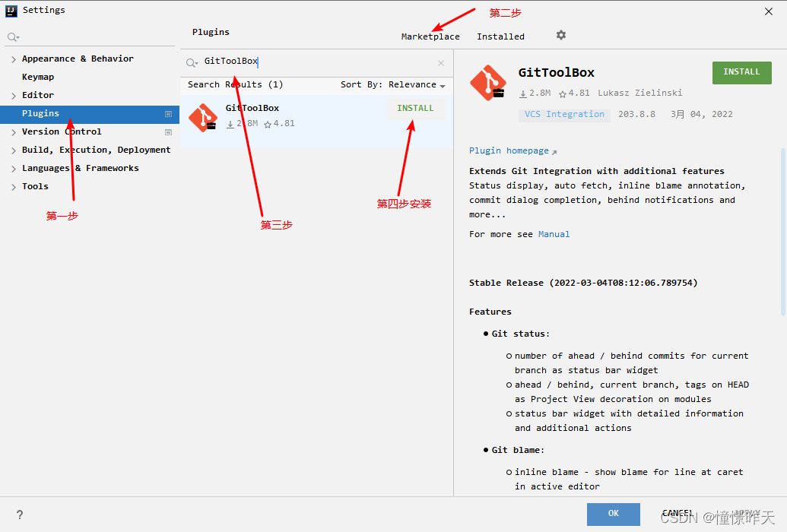Click the large GitToolBox logo in details
This screenshot has height=532, width=787.
(x=488, y=83)
